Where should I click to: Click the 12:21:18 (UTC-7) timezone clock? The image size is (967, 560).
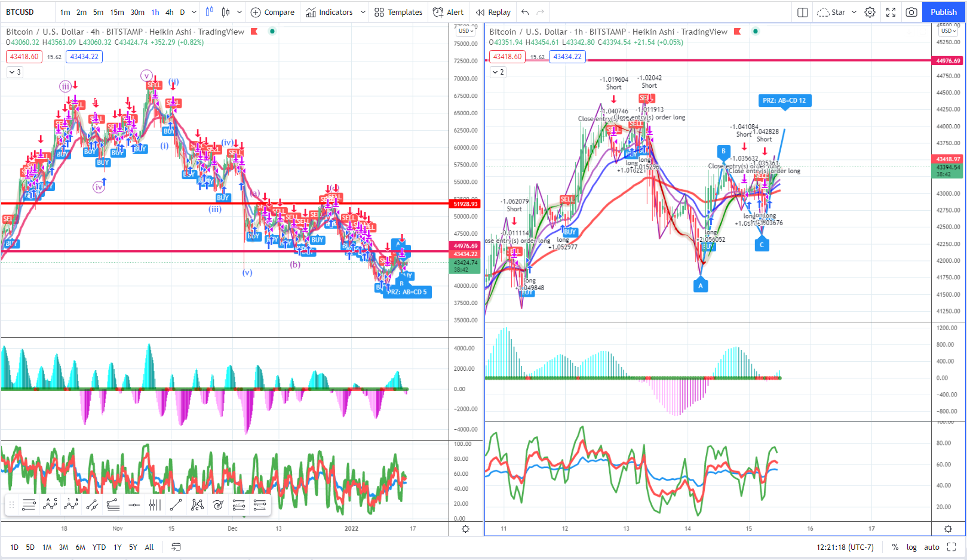[845, 547]
